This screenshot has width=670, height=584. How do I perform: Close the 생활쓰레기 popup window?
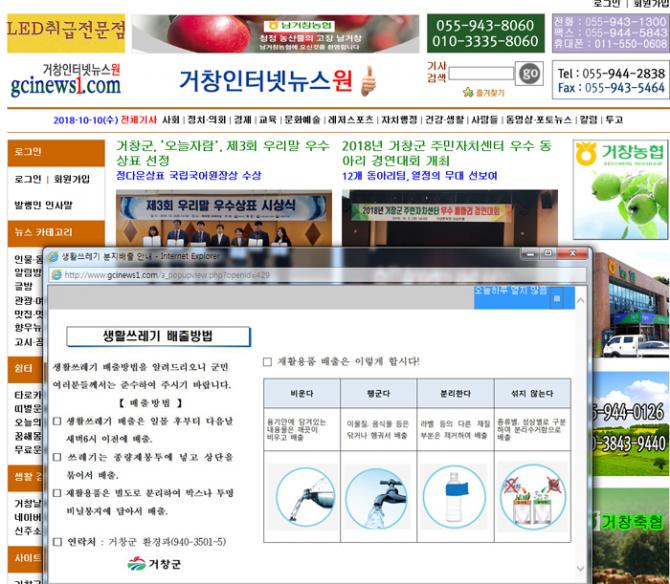(573, 254)
